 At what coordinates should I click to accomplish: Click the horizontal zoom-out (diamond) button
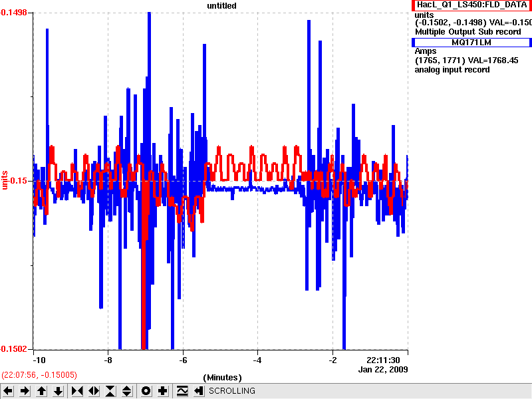pyautogui.click(x=94, y=391)
